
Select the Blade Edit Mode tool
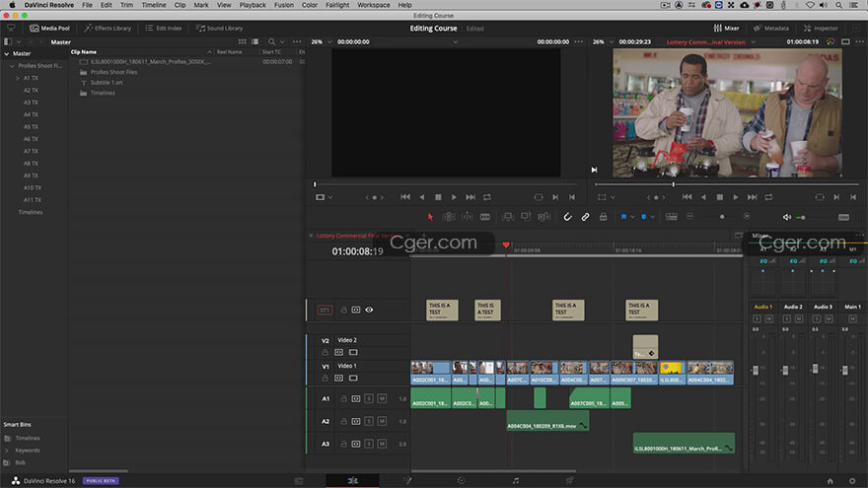[485, 217]
